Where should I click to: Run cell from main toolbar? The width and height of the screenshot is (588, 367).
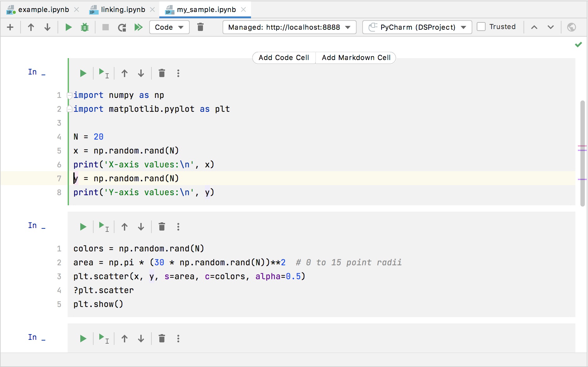(68, 27)
